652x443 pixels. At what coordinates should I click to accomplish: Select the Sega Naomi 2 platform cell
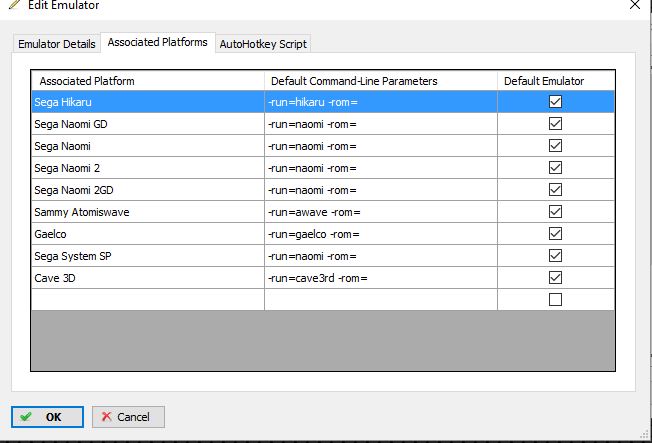pos(148,168)
